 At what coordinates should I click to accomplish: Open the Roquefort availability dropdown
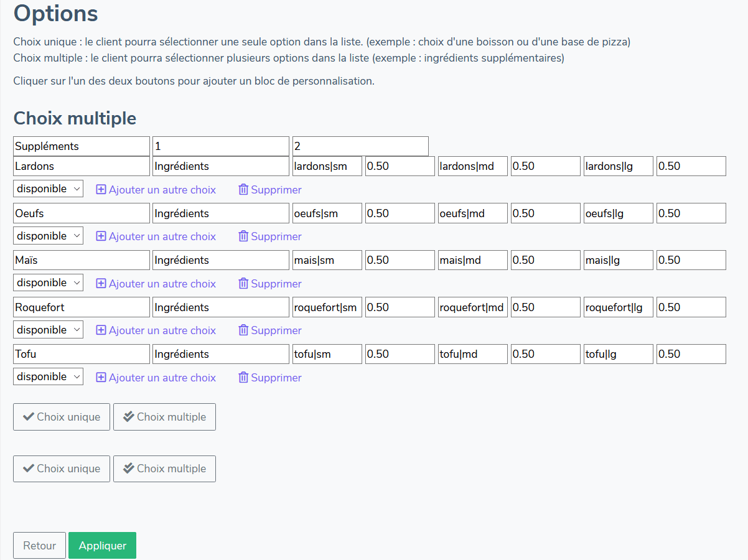tap(48, 329)
